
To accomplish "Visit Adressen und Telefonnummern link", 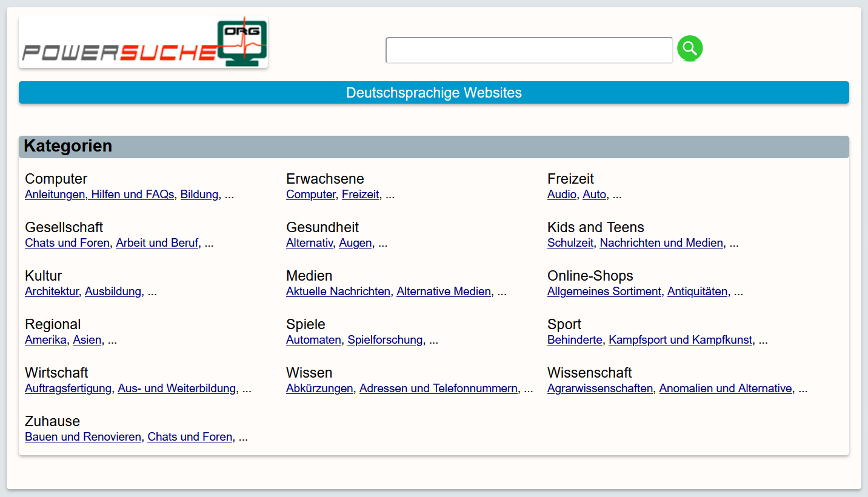I will [x=438, y=389].
